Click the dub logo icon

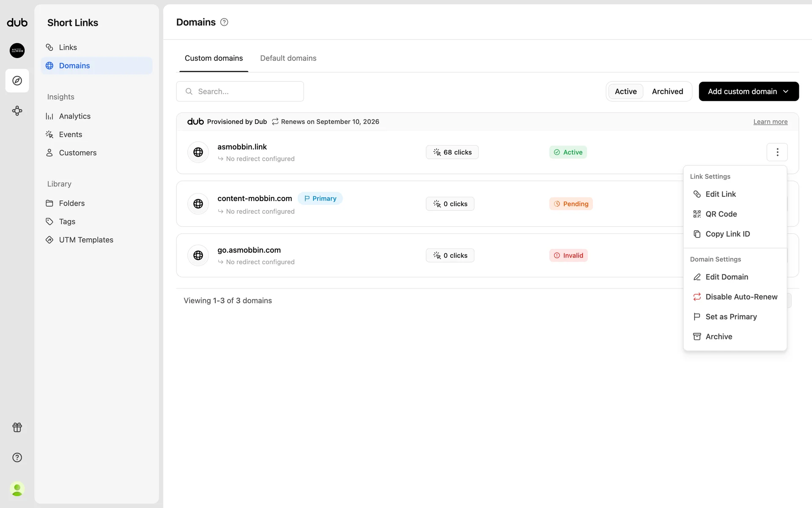click(x=17, y=23)
